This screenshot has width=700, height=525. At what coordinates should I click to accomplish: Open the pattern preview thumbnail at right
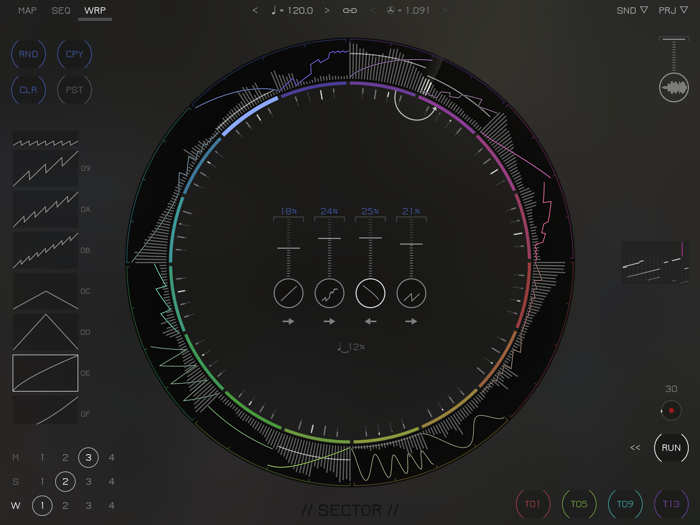(655, 262)
